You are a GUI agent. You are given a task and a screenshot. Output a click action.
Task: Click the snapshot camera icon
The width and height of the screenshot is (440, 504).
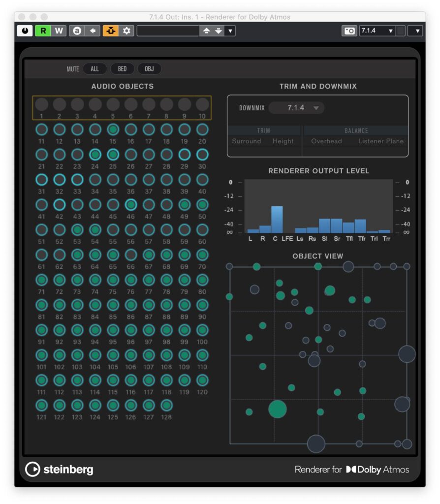coord(349,31)
